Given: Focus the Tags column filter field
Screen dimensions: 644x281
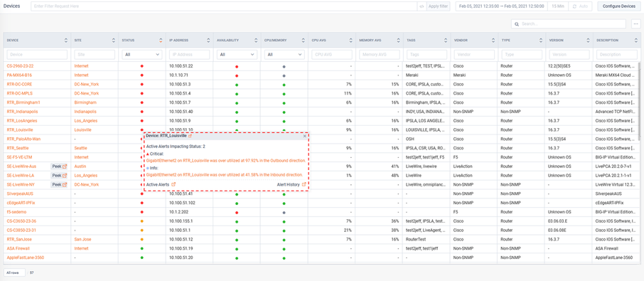Looking at the screenshot, I should pos(426,54).
